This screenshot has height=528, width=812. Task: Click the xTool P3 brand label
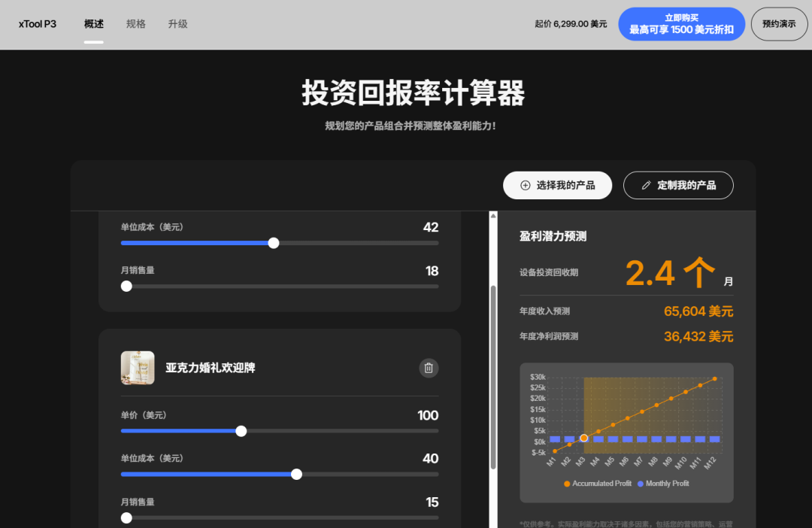[36, 23]
